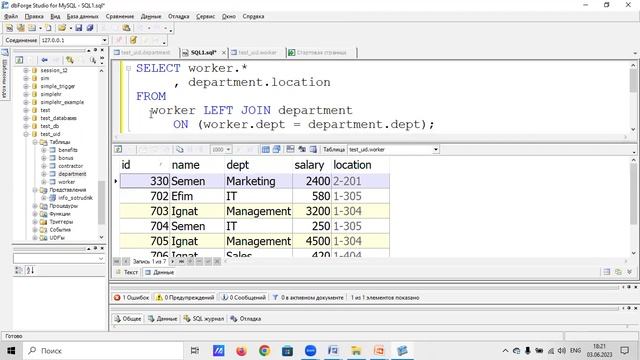Click the Task View taskbar icon
The width and height of the screenshot is (640, 360).
coord(195,351)
